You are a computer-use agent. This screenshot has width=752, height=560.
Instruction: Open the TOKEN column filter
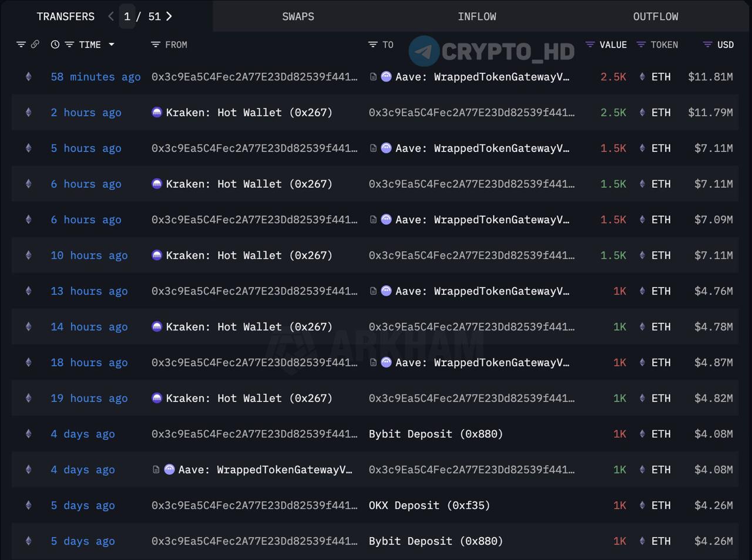pos(642,45)
